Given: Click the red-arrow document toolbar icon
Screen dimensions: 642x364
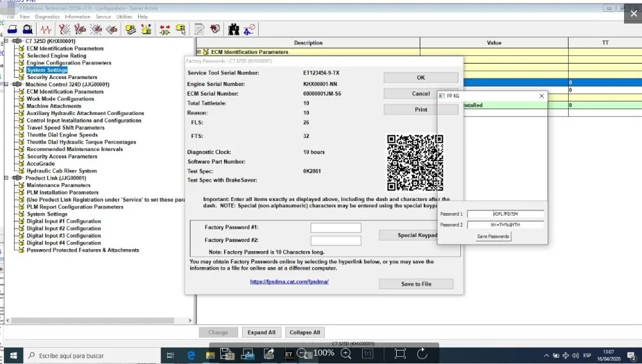Looking at the screenshot, I should 215,30.
